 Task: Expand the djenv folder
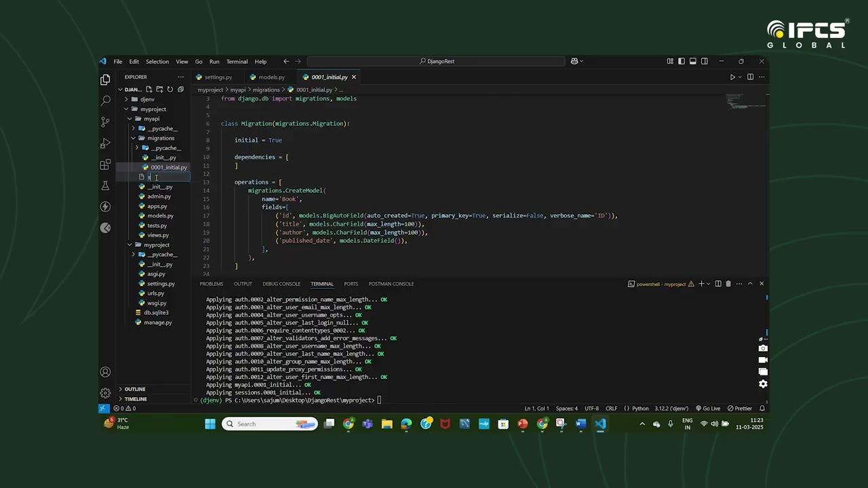click(x=147, y=100)
